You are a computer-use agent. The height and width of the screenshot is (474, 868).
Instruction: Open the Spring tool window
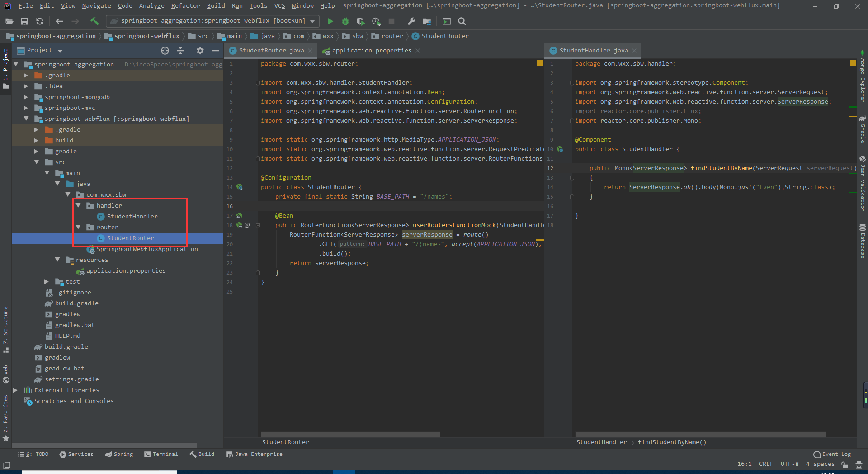(119, 454)
